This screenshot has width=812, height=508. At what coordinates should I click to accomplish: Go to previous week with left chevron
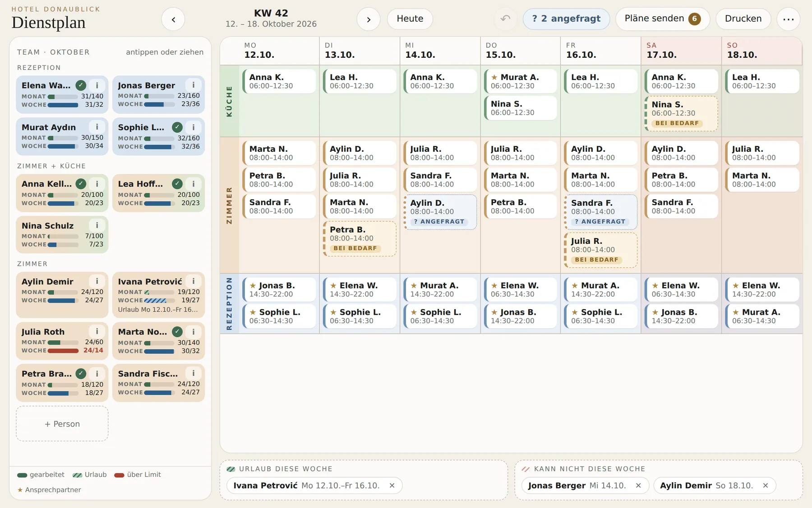(173, 19)
